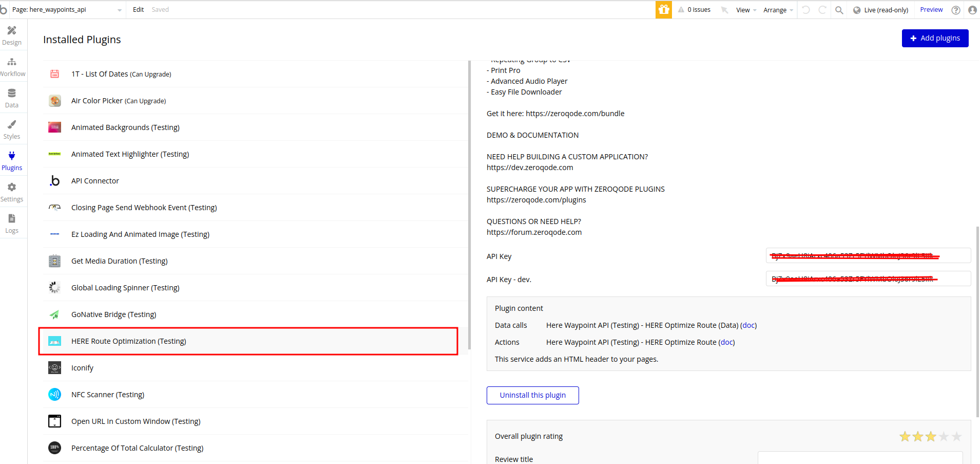Open the Edit menu

point(138,10)
